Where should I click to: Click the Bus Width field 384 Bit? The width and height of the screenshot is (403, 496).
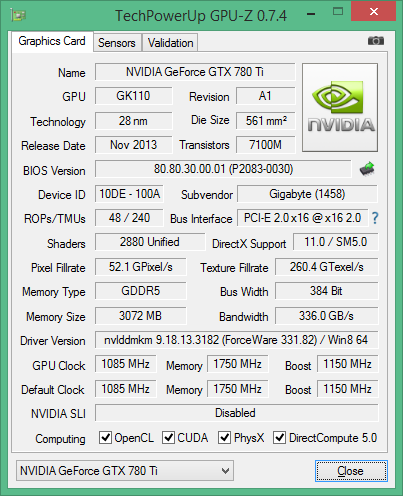(327, 291)
